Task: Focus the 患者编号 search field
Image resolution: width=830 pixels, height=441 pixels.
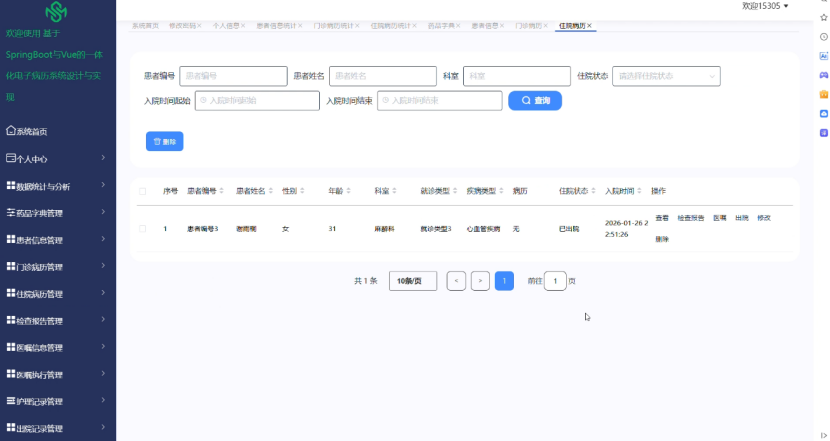Action: [233, 76]
